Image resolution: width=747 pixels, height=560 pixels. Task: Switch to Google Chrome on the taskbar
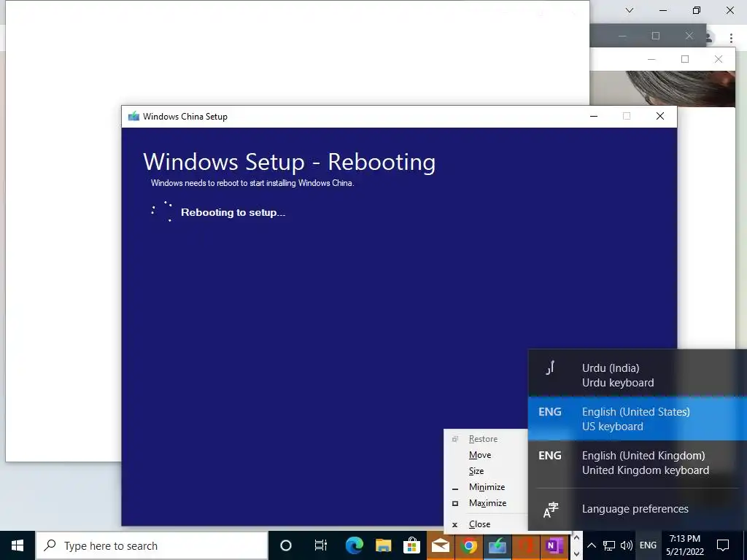[469, 545]
